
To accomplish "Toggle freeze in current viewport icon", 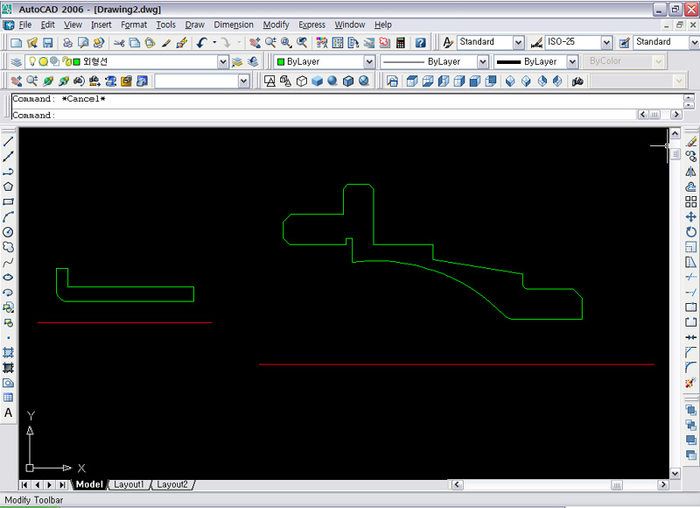I will [55, 62].
